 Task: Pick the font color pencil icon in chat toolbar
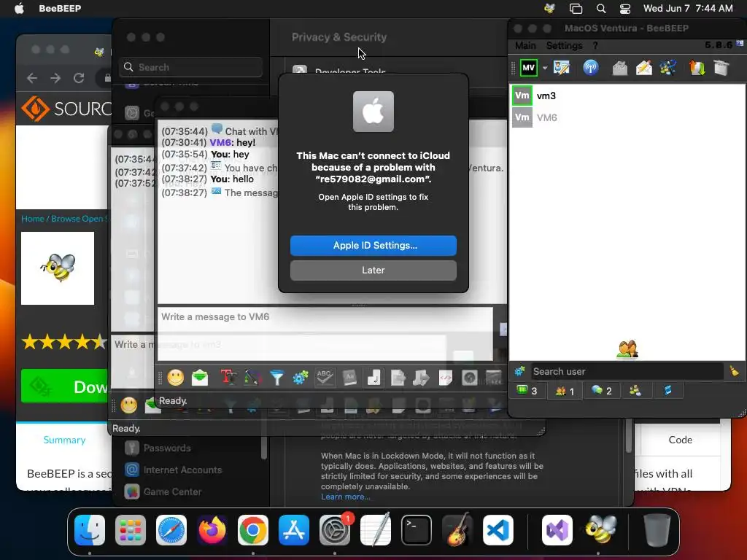(x=252, y=378)
